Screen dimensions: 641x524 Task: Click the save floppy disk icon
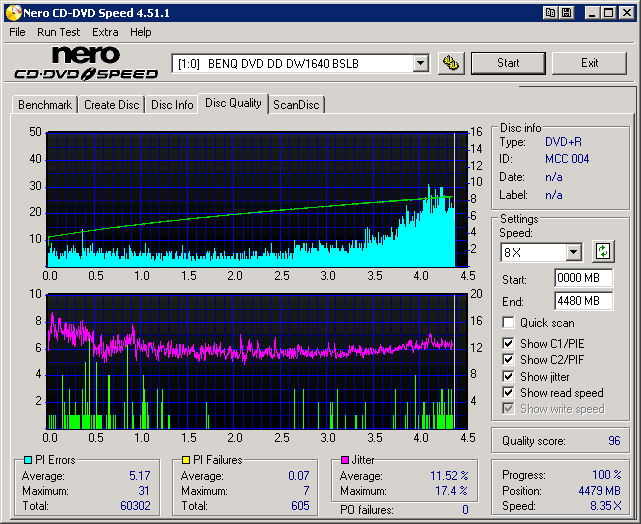(566, 13)
